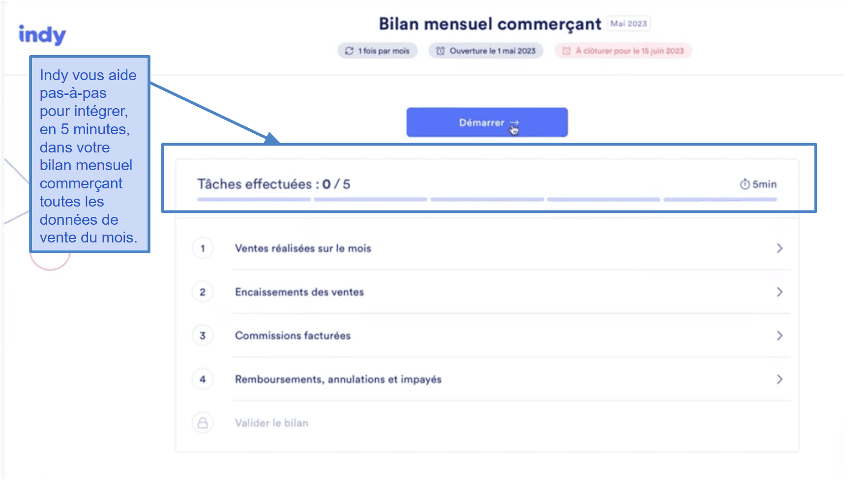Screen dimensions: 868x480
Task: Select step number 4 circle
Action: (x=203, y=379)
